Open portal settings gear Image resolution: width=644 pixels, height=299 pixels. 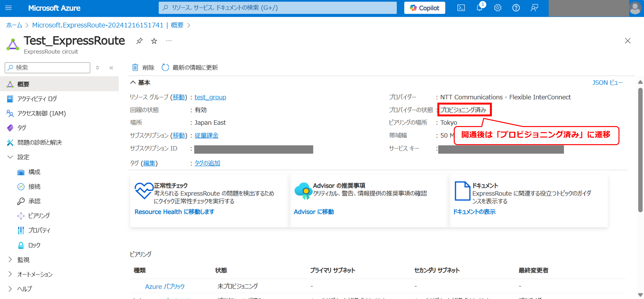pos(498,8)
